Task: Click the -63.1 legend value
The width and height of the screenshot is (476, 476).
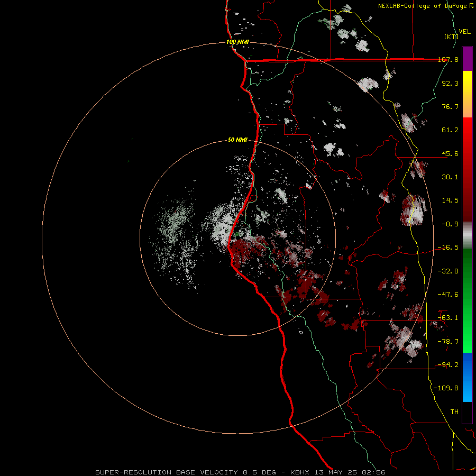Action: click(x=448, y=318)
